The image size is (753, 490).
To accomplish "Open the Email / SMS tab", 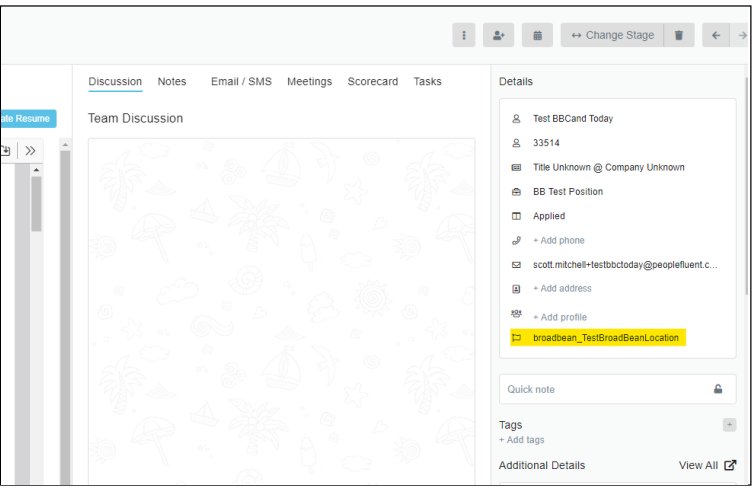I will pos(241,82).
